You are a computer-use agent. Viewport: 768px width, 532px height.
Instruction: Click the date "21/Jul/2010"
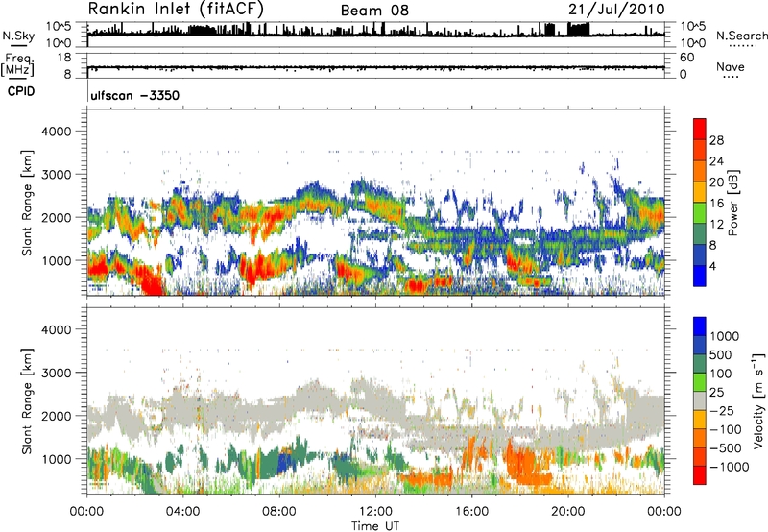point(616,10)
